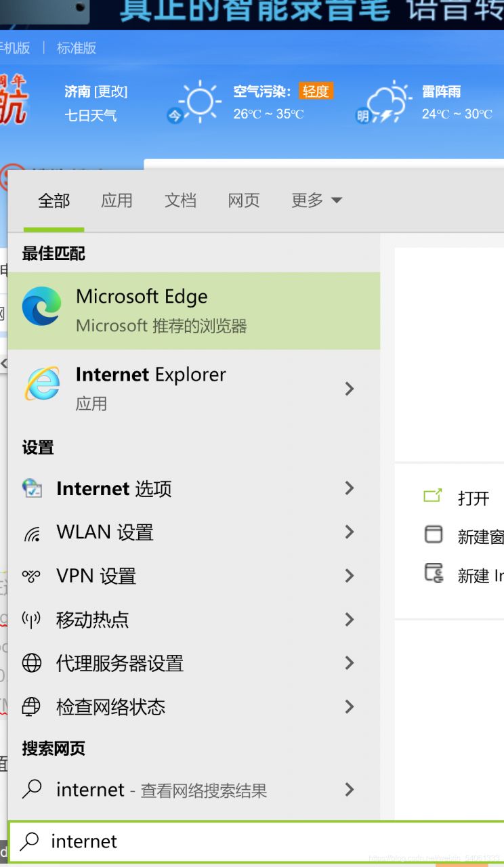The image size is (504, 867).
Task: Switch to the 应用 tab
Action: pos(117,200)
